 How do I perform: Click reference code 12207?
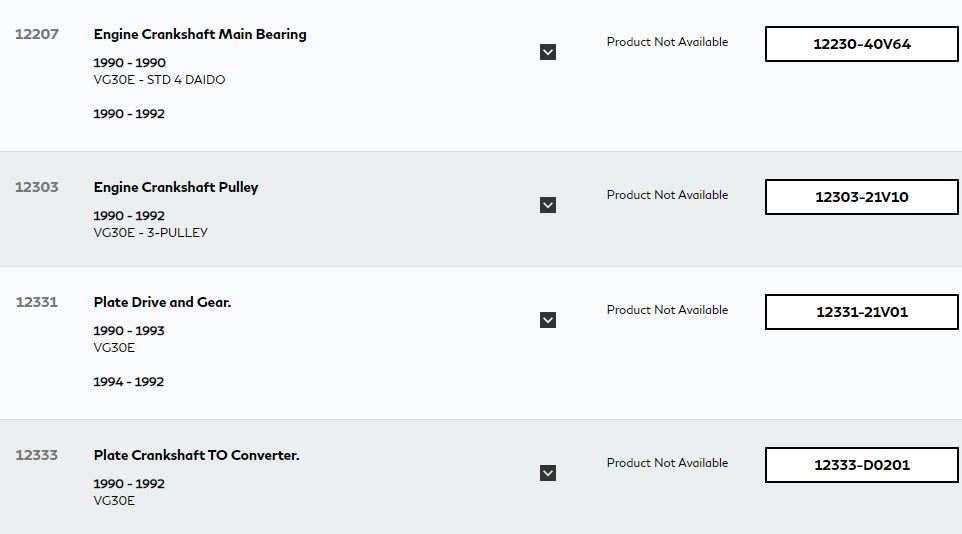click(x=37, y=34)
